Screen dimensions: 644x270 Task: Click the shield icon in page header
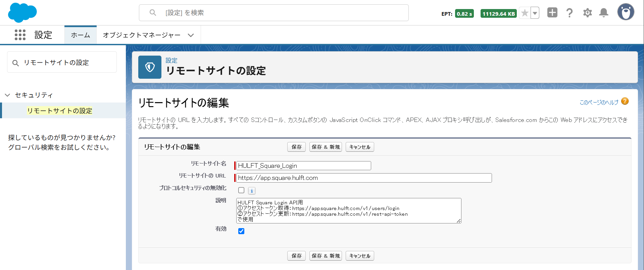pyautogui.click(x=150, y=67)
